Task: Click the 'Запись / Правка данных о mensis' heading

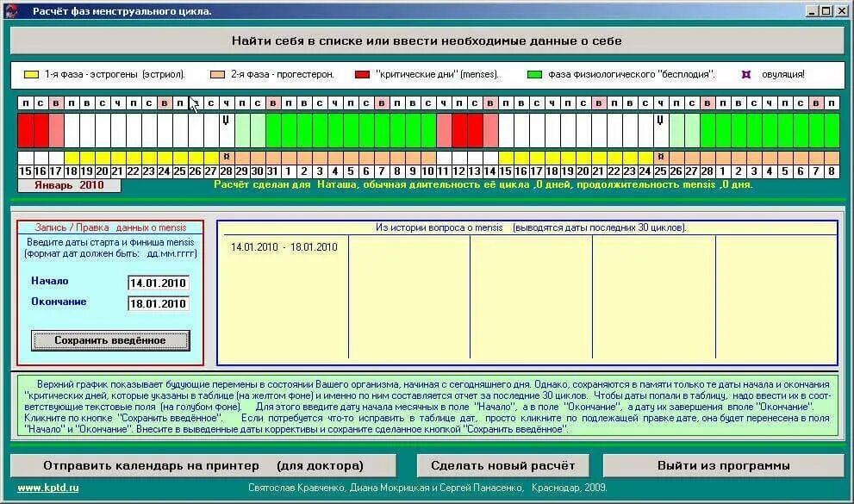Action: coord(110,227)
